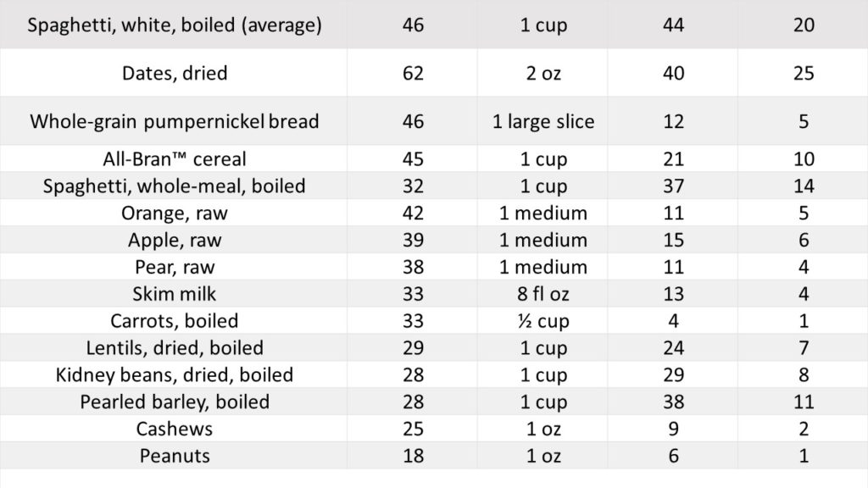This screenshot has height=488, width=868.
Task: Select the 'Orange, raw' cell
Action: (175, 213)
